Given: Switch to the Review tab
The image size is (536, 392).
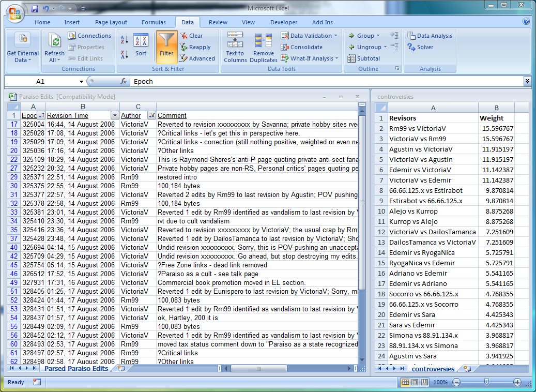Looking at the screenshot, I should (218, 22).
